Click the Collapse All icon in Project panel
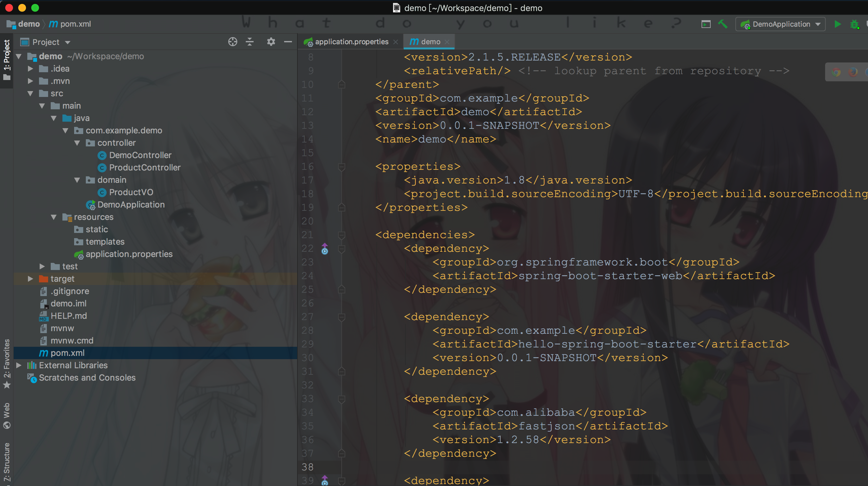 click(250, 42)
